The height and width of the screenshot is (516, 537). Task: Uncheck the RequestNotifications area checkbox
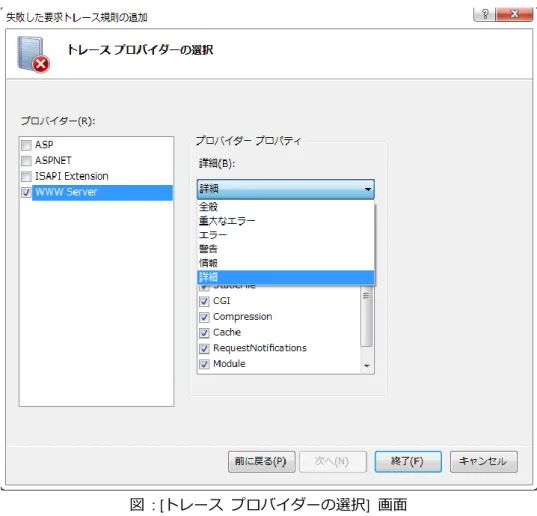204,349
